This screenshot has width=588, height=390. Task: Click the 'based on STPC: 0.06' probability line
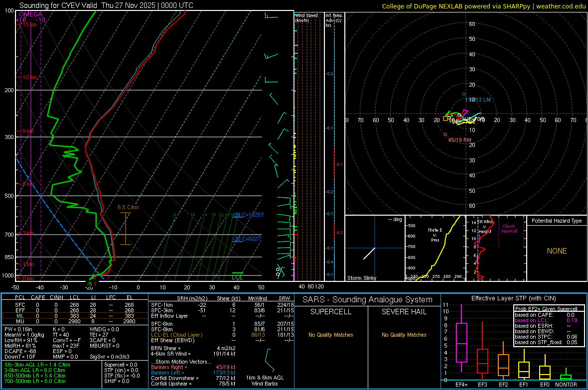pyautogui.click(x=546, y=337)
